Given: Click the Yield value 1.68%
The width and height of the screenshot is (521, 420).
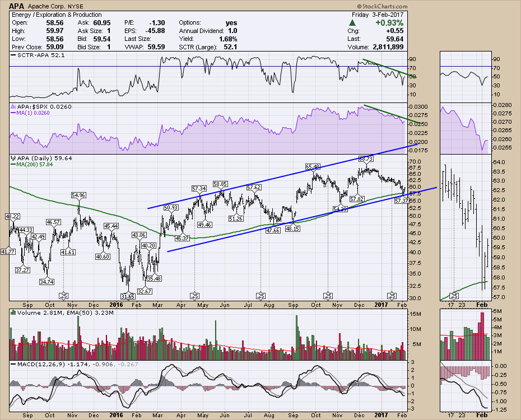Looking at the screenshot, I should [228, 39].
